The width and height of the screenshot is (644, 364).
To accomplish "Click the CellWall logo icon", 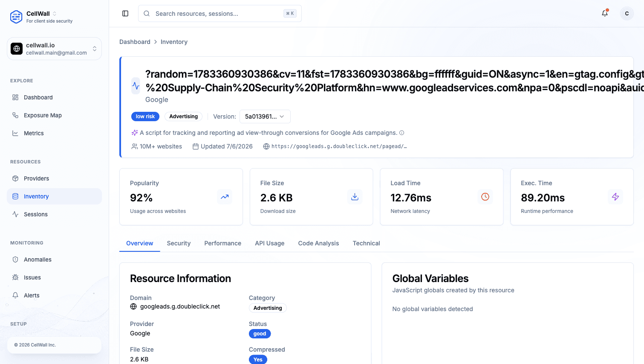I will point(16,17).
